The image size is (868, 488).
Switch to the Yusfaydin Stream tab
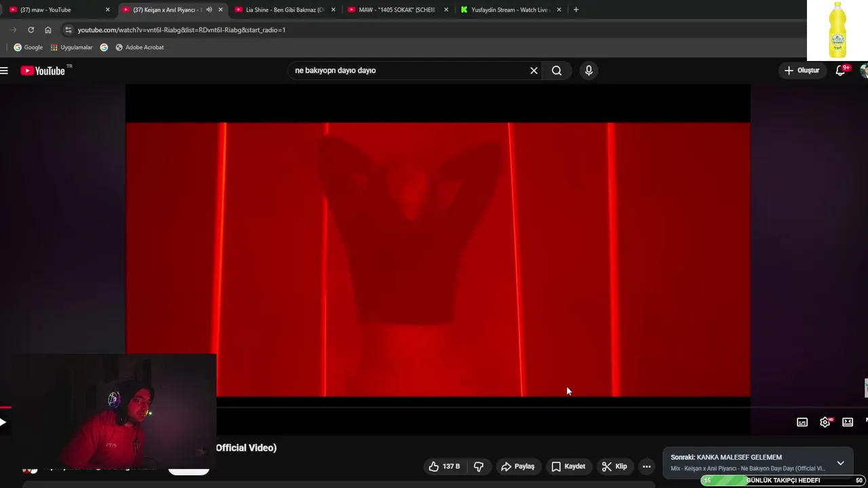pos(509,9)
